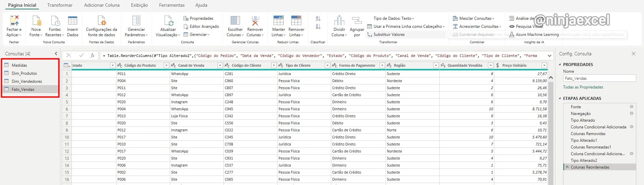This screenshot has height=185, width=644.
Task: Collapse PROPRIEDADES section
Action: point(560,65)
